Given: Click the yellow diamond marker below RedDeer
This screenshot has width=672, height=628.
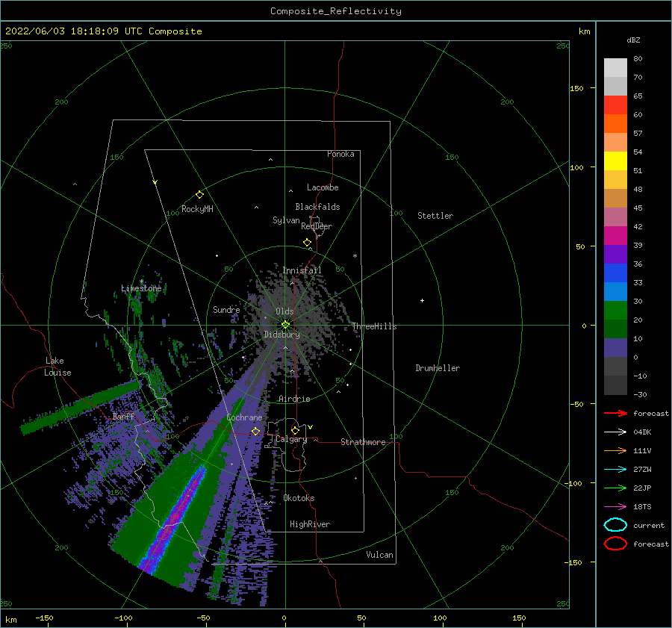Looking at the screenshot, I should click(307, 243).
